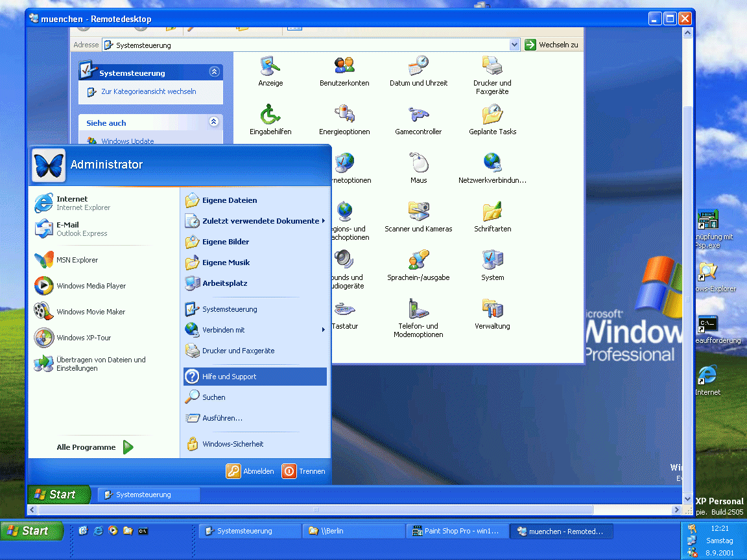Open the Eingabehilfen icon
Viewport: 747px width, 560px height.
pos(270,119)
